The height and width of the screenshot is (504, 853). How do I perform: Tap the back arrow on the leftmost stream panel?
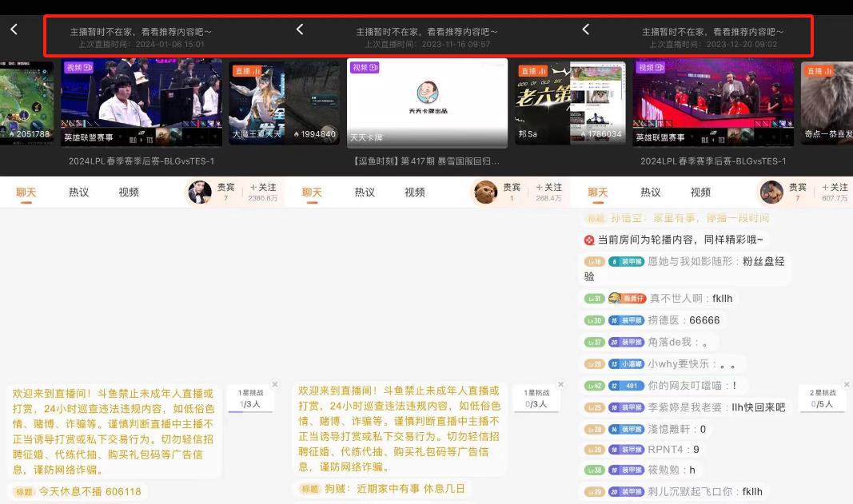point(13,29)
